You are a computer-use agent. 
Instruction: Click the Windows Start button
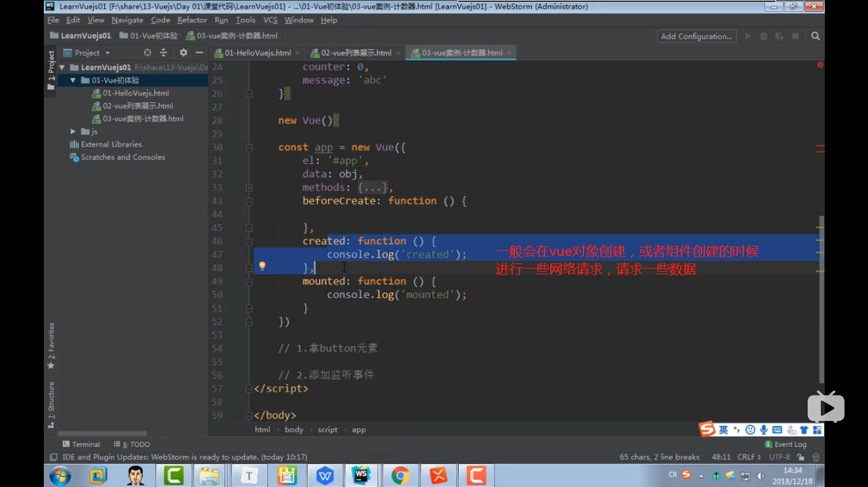coord(60,475)
